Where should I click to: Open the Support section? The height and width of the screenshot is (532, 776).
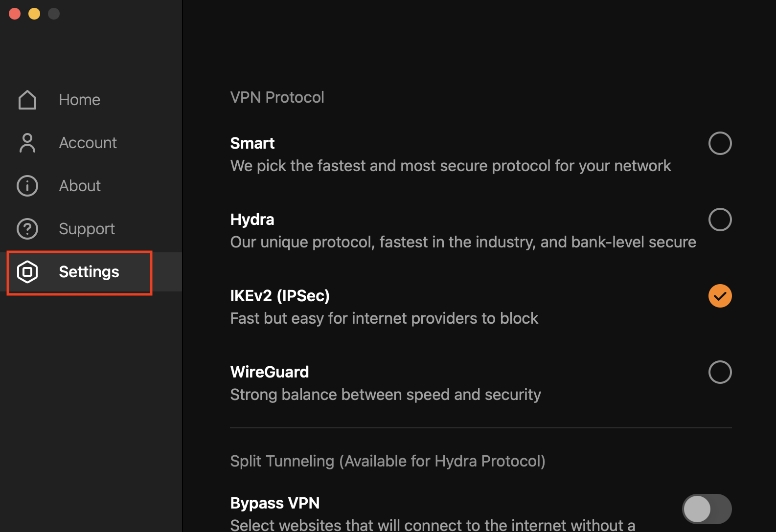pyautogui.click(x=91, y=229)
